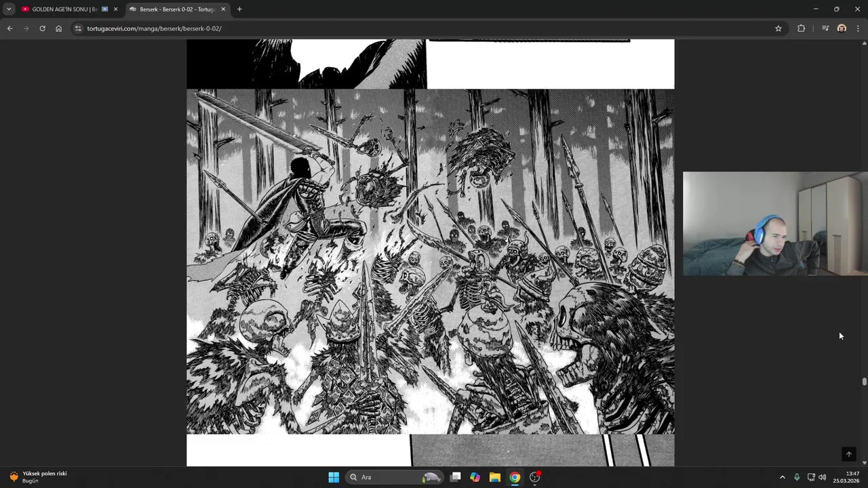
Task: Select the Berserk 0-02 Tortuga tab
Action: pos(178,9)
